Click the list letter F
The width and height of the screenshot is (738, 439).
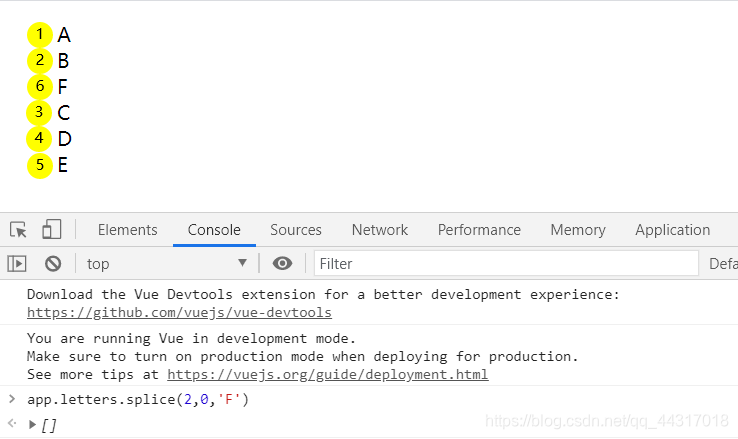pos(63,87)
